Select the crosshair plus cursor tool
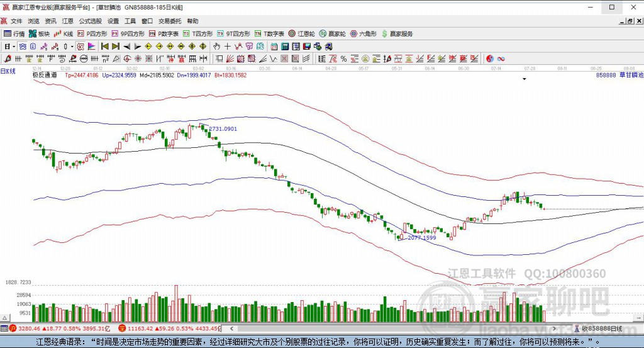This screenshot has width=644, height=348. pyautogui.click(x=227, y=47)
